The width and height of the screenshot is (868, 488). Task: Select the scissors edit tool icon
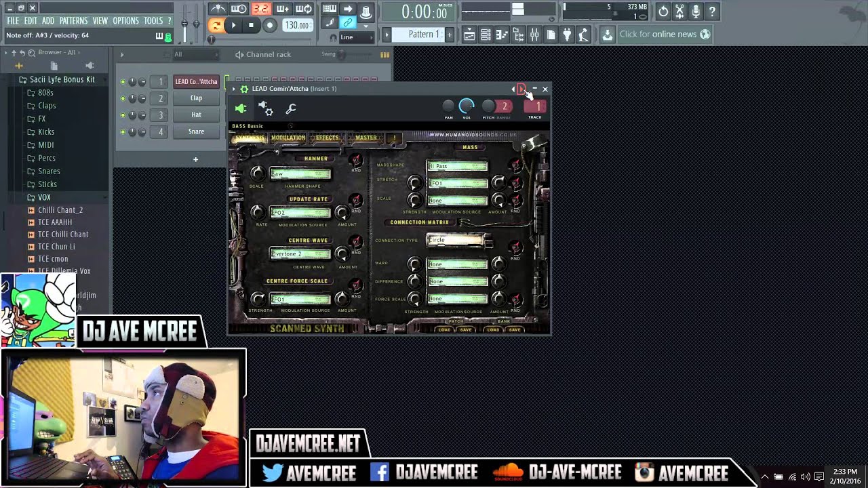coord(679,12)
